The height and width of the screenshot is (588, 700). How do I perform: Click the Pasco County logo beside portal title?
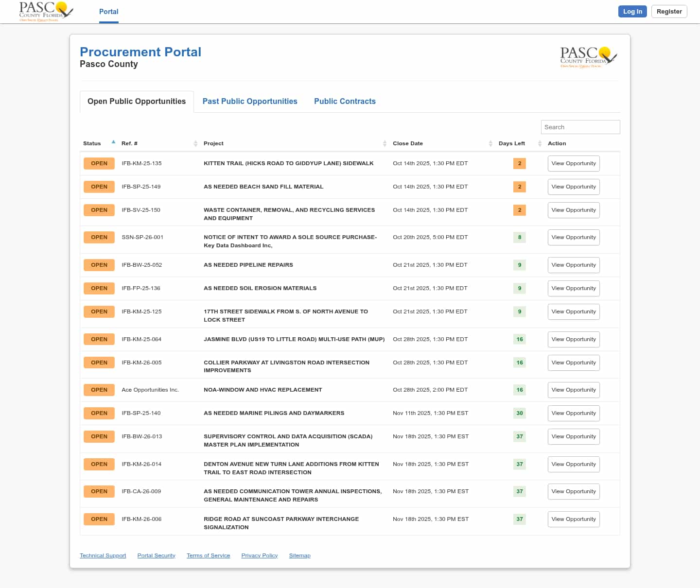point(588,57)
